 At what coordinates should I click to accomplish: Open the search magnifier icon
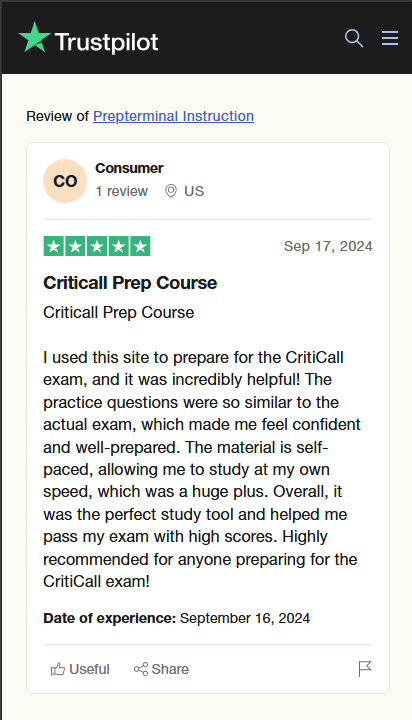(354, 38)
